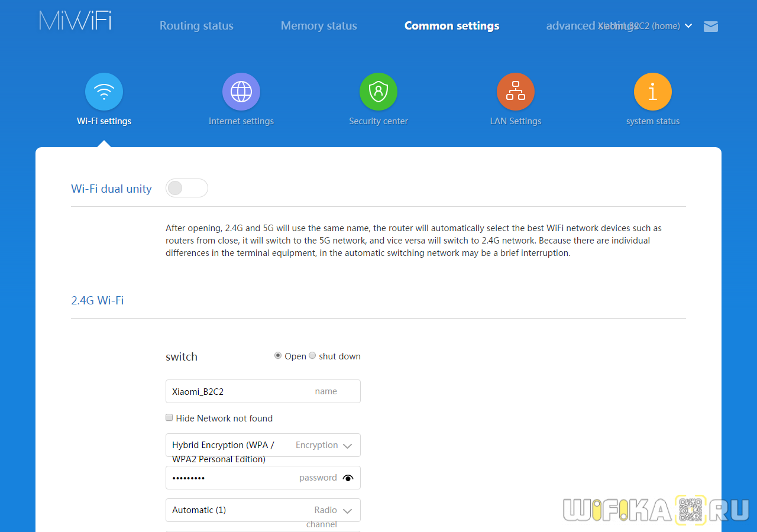This screenshot has height=532, width=757.
Task: Click the Wi-Fi password field
Action: tap(263, 478)
